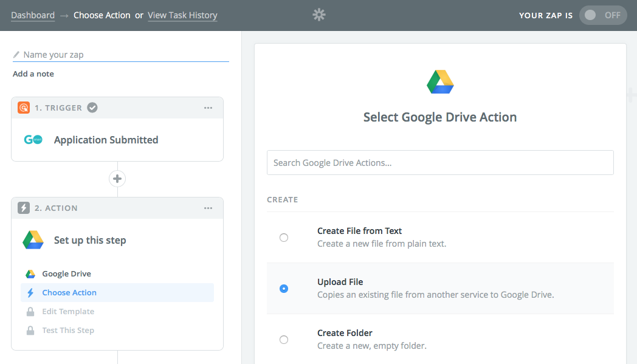This screenshot has width=637, height=364.
Task: Click Set up this step heading
Action: pos(90,240)
